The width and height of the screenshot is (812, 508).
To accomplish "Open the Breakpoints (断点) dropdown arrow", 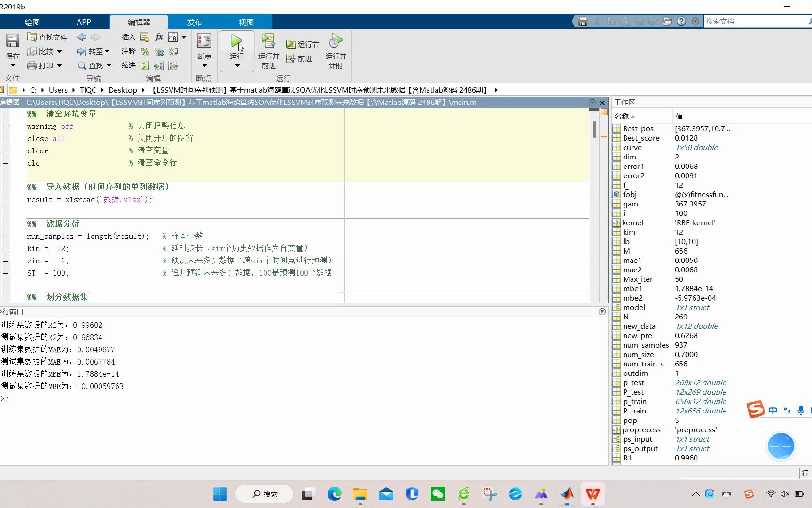I will point(204,65).
